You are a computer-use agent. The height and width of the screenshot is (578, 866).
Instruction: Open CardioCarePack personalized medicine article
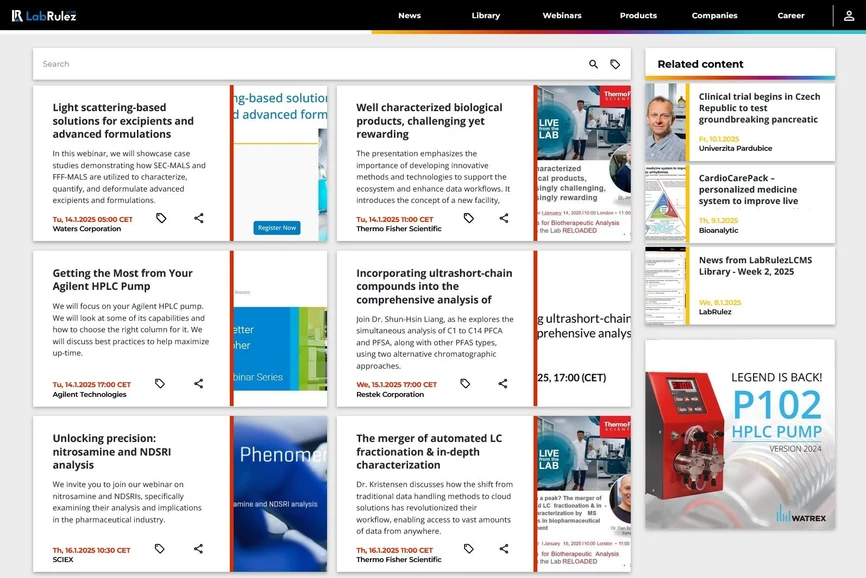click(748, 189)
